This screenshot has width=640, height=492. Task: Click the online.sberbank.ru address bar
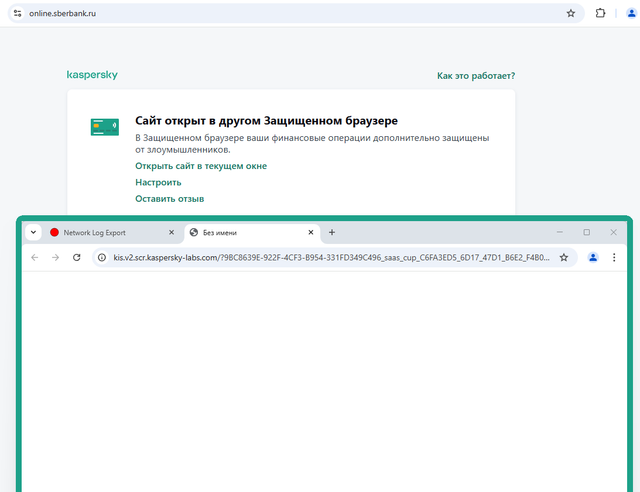coord(296,13)
